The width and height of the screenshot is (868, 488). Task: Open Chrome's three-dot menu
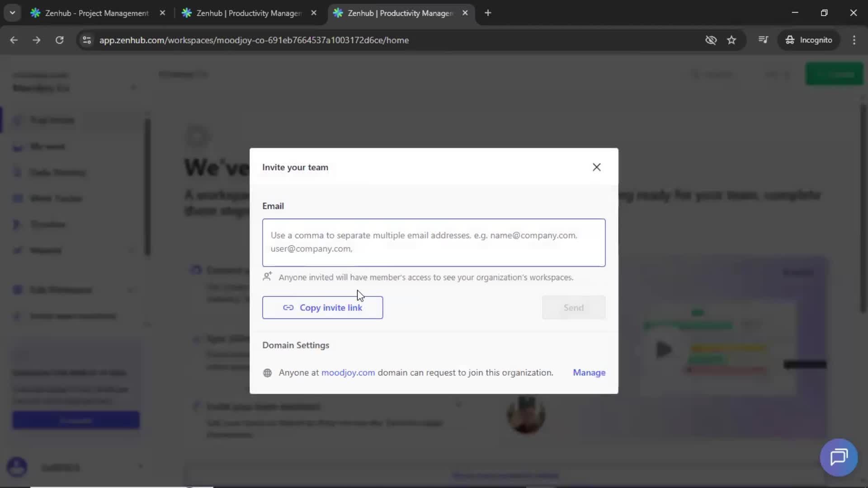click(x=854, y=40)
